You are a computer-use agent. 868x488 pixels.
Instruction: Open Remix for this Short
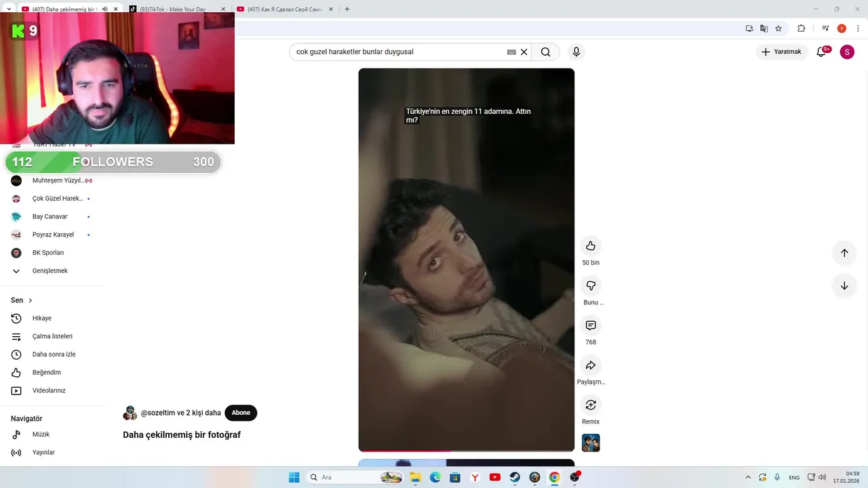pyautogui.click(x=591, y=405)
